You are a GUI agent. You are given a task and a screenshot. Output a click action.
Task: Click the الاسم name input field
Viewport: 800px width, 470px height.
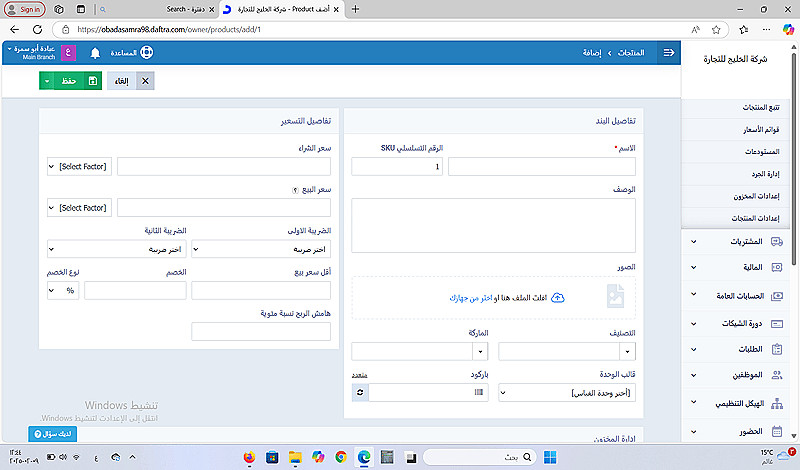pyautogui.click(x=542, y=166)
